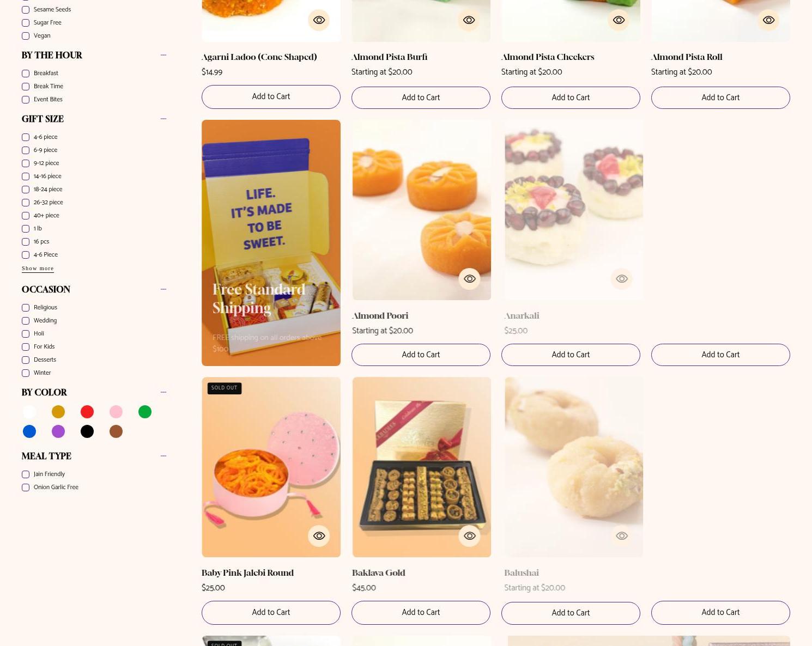Collapse the Occasion filter group
This screenshot has width=812, height=646.
tap(163, 289)
